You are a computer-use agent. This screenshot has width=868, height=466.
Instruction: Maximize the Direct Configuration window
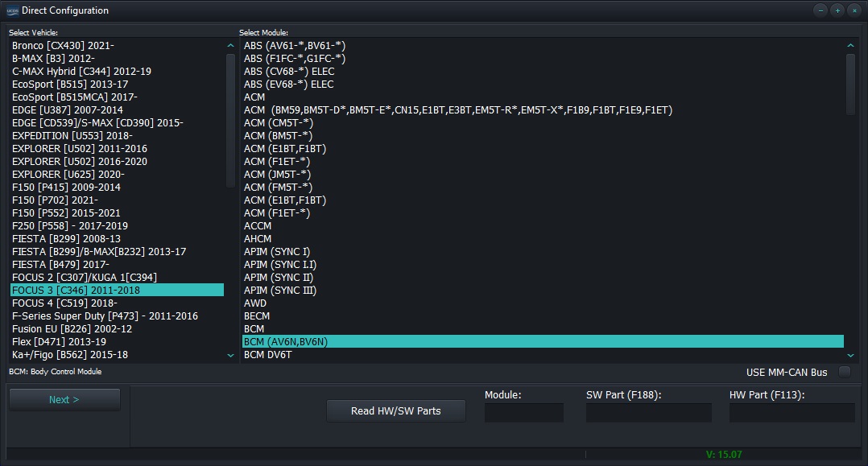point(837,10)
